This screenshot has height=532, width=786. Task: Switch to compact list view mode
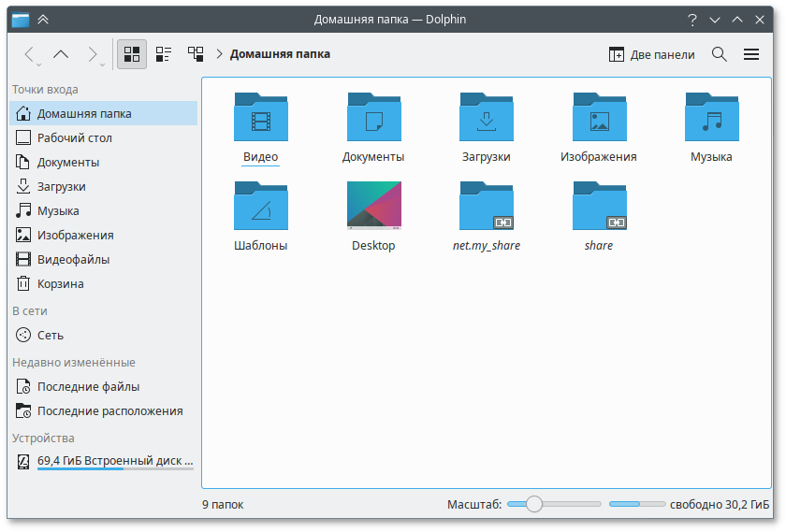[163, 54]
